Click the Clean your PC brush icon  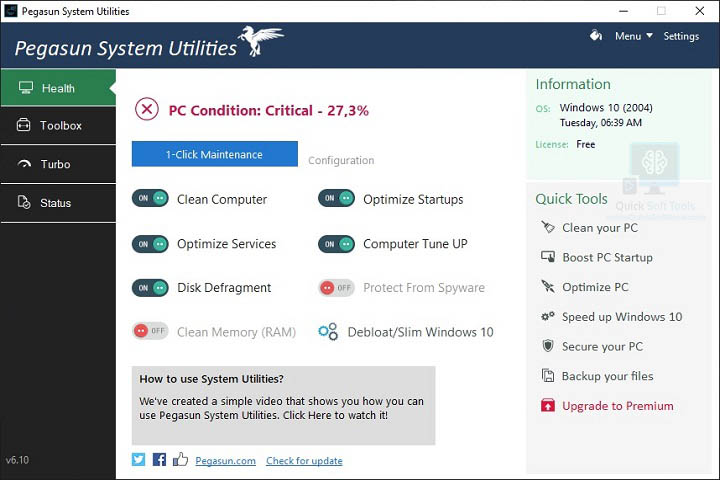[547, 226]
